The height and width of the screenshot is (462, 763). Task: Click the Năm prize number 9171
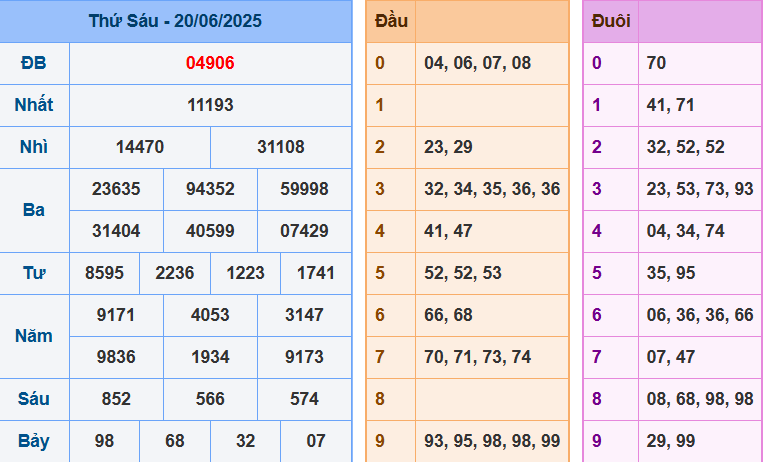(x=116, y=315)
